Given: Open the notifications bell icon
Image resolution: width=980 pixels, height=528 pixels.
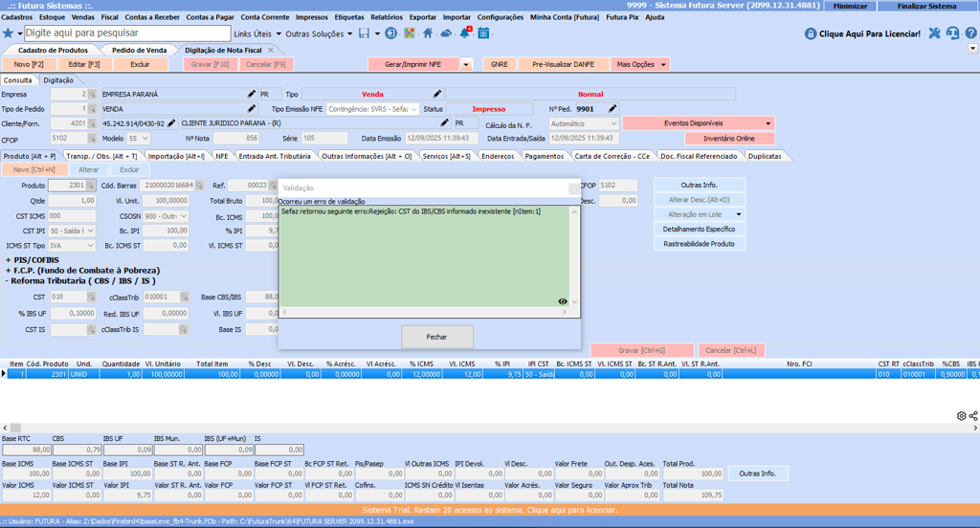Looking at the screenshot, I should [465, 33].
